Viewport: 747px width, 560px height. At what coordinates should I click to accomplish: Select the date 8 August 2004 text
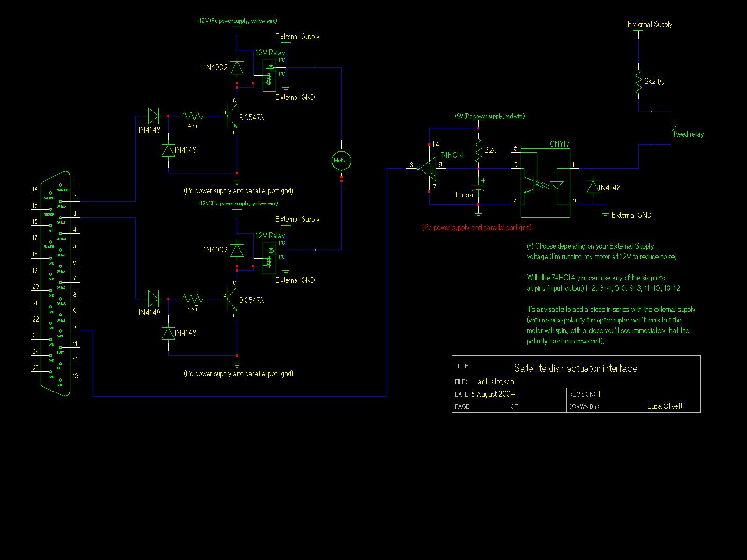click(493, 394)
